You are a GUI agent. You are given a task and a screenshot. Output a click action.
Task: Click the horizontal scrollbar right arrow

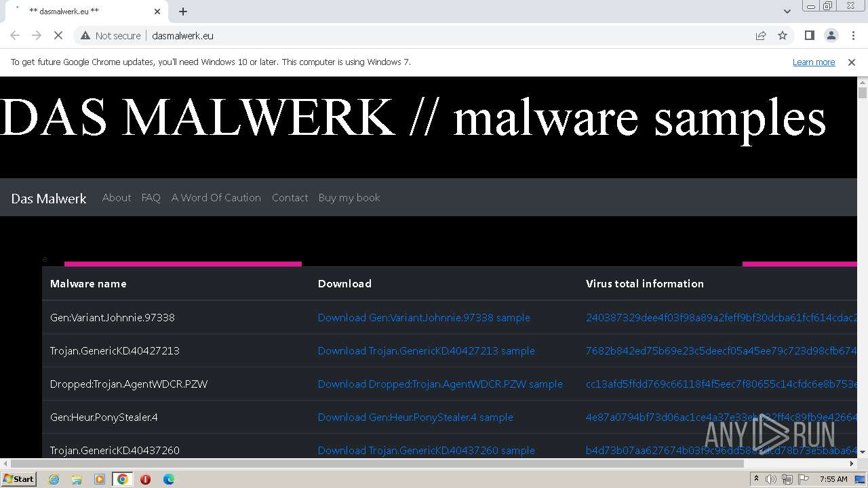852,464
